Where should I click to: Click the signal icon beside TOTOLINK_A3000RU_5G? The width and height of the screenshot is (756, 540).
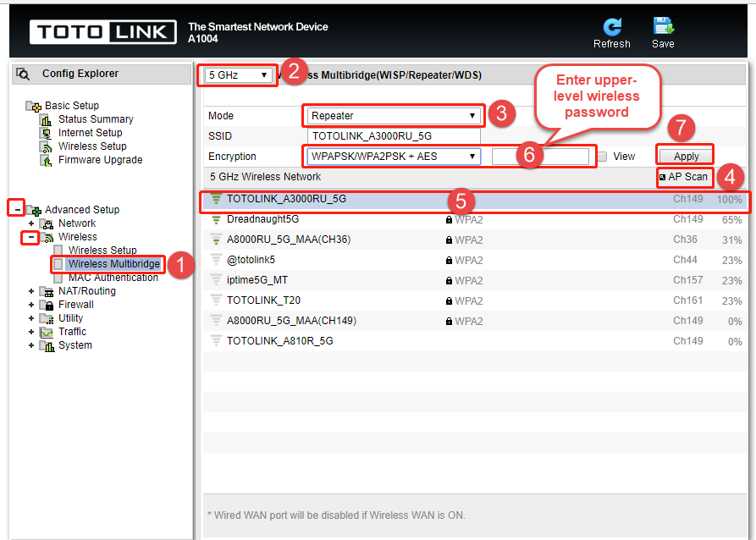coord(216,199)
